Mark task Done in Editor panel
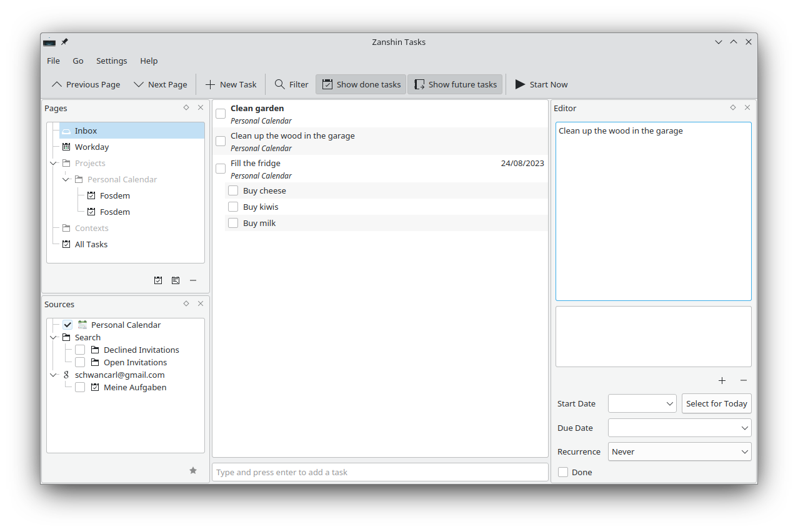798x532 pixels. (563, 472)
